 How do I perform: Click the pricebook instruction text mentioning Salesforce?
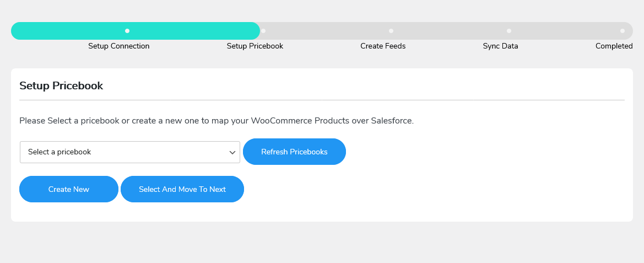click(217, 120)
